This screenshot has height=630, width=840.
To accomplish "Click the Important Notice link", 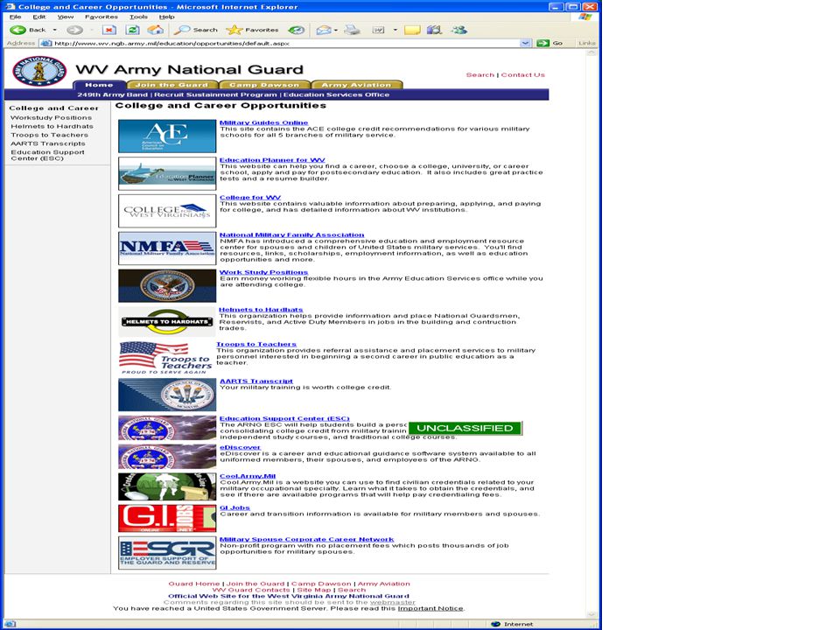I will click(x=430, y=609).
